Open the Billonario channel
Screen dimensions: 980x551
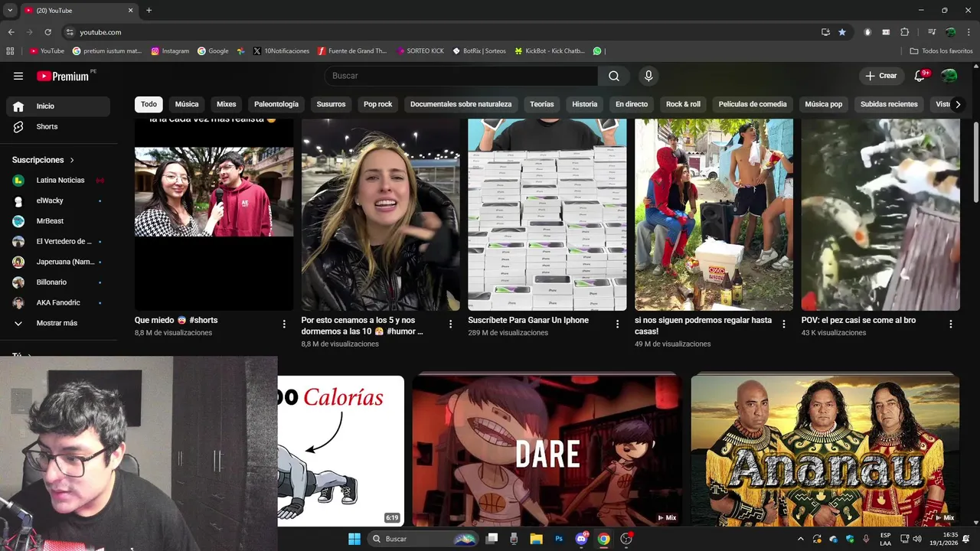click(x=58, y=282)
